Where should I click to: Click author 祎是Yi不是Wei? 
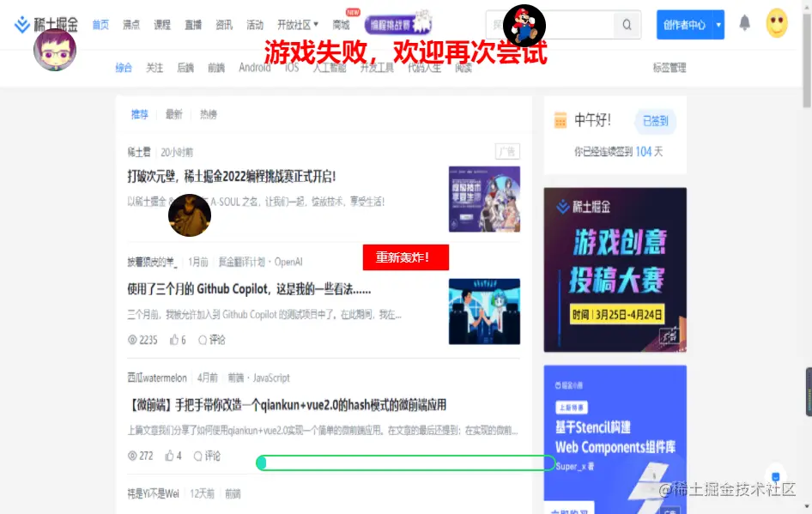point(154,493)
